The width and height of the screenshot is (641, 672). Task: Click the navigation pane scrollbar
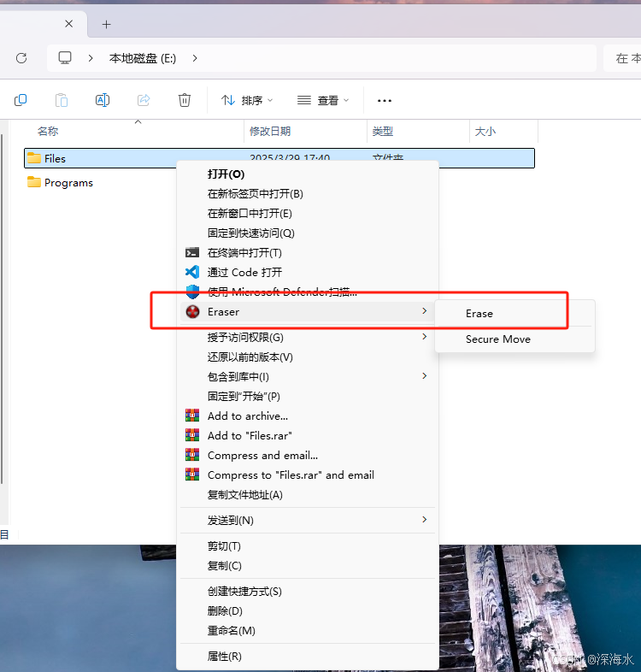coord(3,309)
